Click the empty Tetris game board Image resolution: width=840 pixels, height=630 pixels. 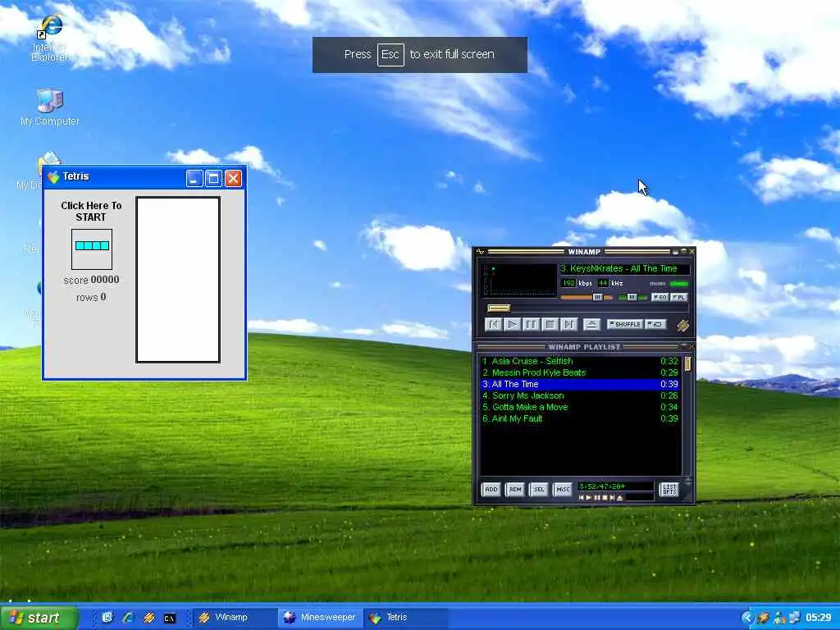point(178,280)
